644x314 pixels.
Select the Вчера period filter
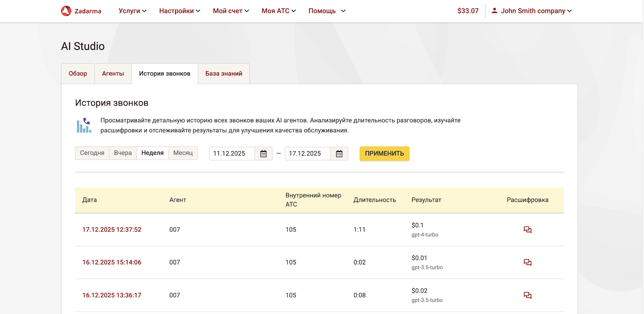click(123, 153)
